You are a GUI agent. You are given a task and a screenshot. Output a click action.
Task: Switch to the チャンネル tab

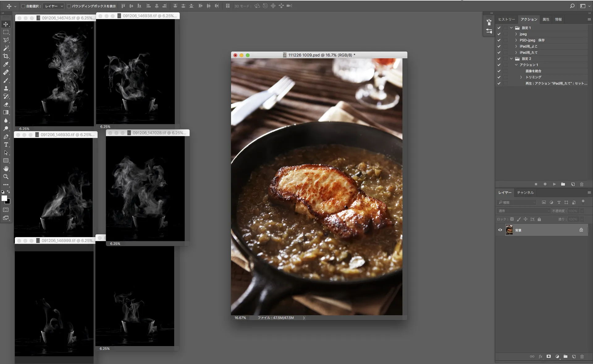(525, 193)
